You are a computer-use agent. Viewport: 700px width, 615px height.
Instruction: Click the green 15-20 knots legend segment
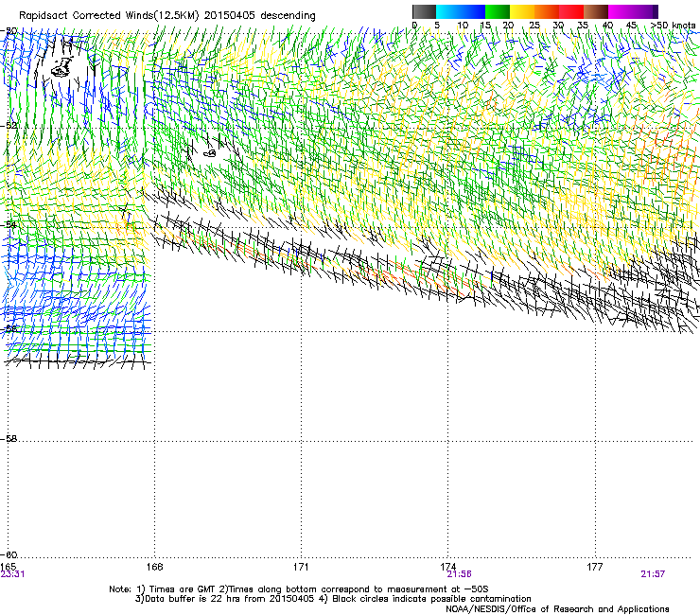(x=498, y=11)
